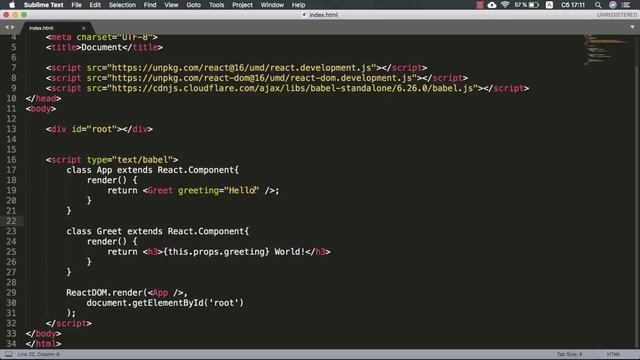Toggle the side bar status icon

[9, 354]
